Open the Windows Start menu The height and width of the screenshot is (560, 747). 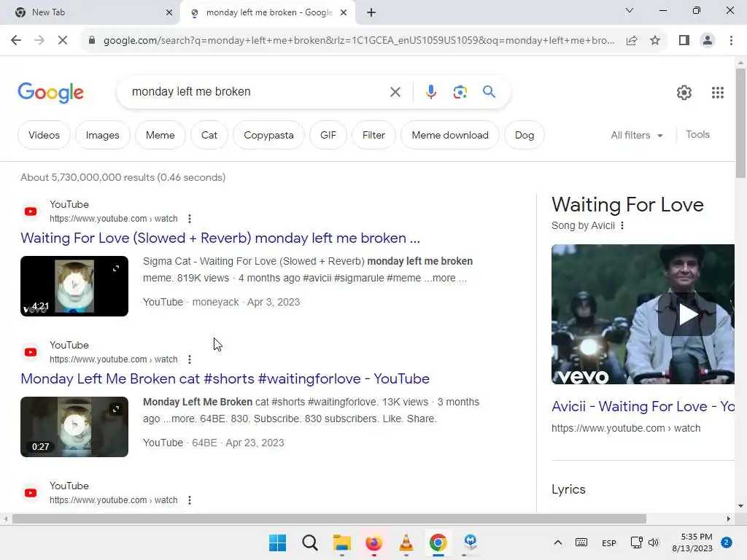coord(278,542)
